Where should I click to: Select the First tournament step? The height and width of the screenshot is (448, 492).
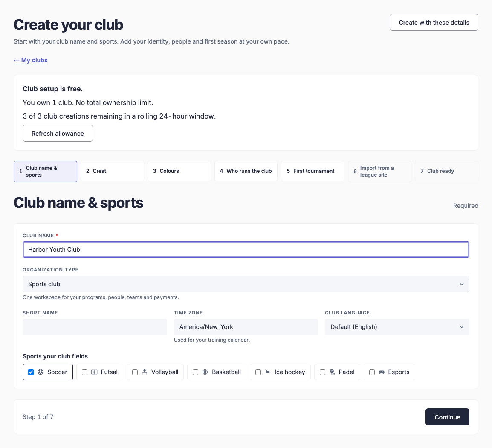point(313,171)
